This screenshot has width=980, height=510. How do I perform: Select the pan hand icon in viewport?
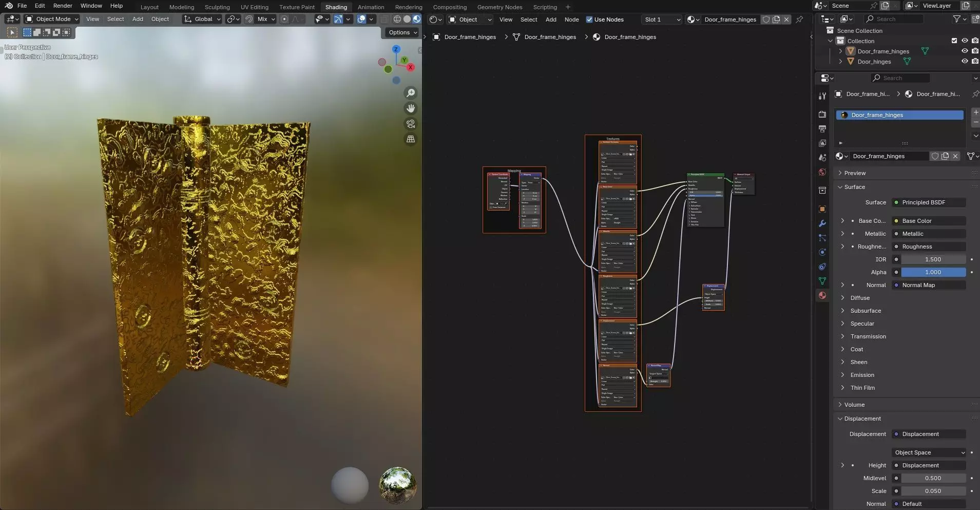point(411,108)
